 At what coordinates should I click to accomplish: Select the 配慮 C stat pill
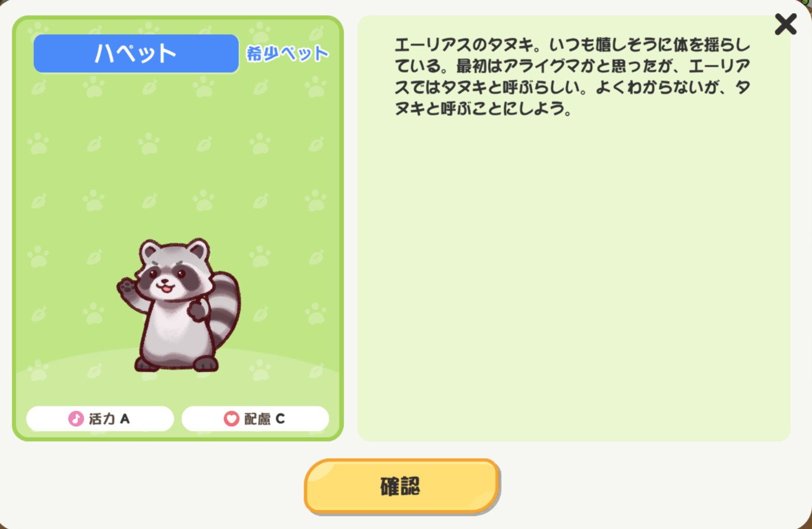click(255, 419)
